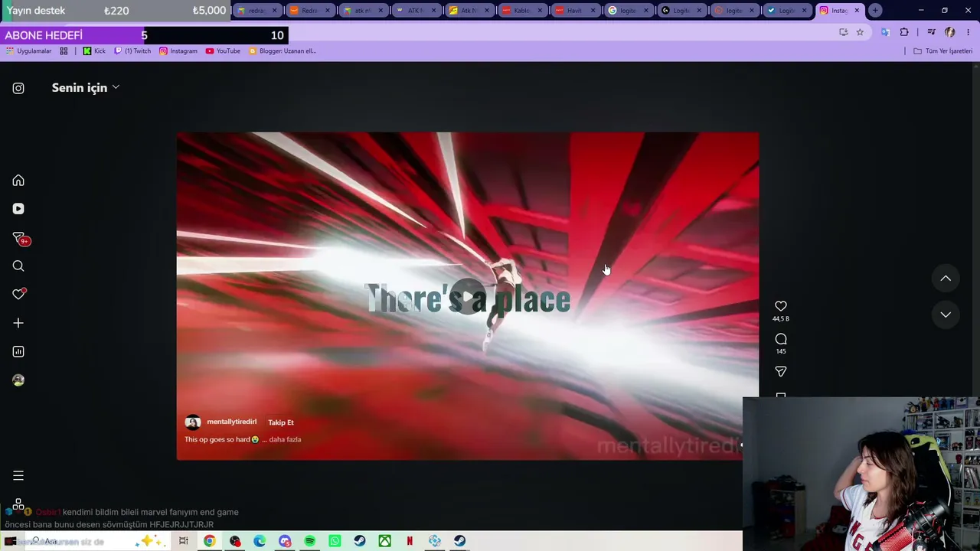Viewport: 980px width, 551px height.
Task: Open the Instagram bookmark in bookmarks bar
Action: coord(178,51)
